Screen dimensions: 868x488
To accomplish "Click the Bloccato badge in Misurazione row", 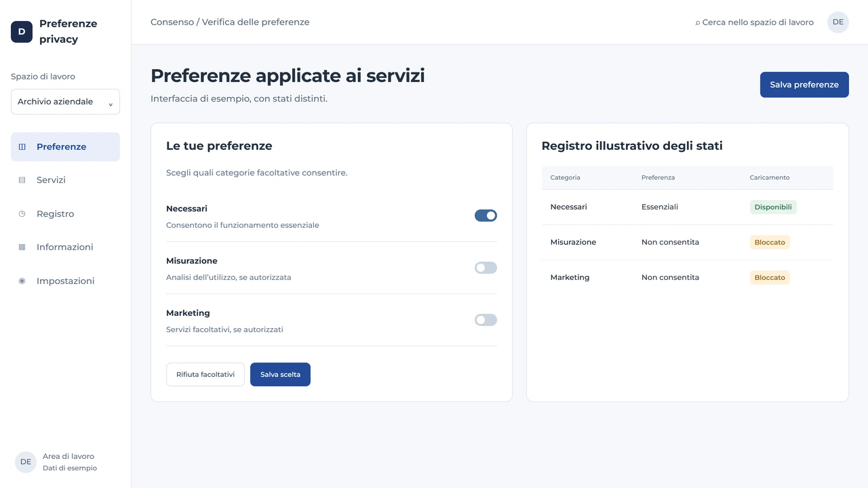I will point(770,243).
